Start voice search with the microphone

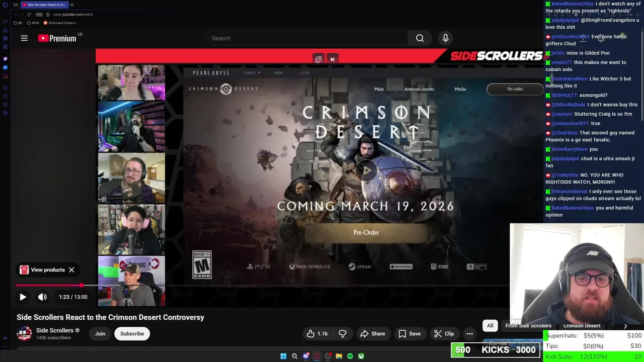click(445, 38)
